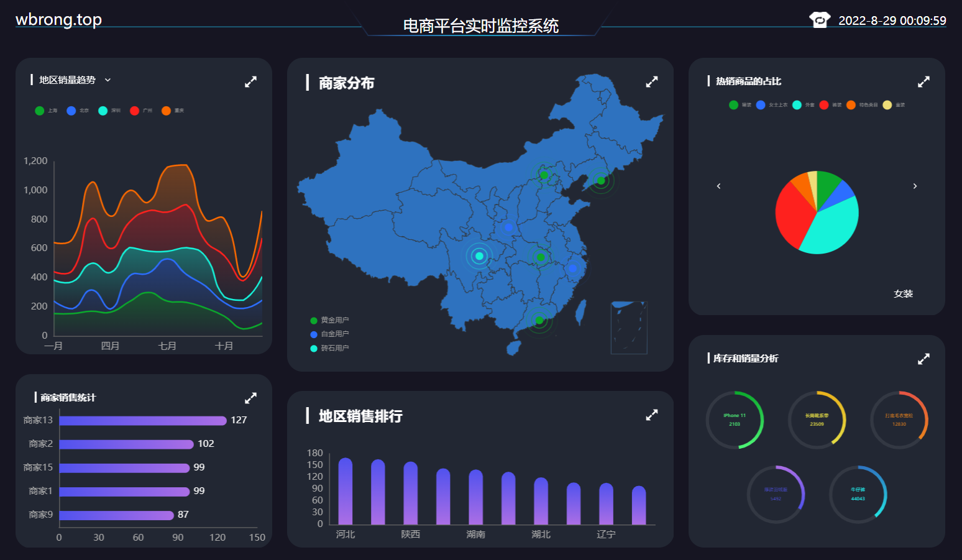Click the 商家1 sales bar
Screen dimensions: 962x560
124,492
